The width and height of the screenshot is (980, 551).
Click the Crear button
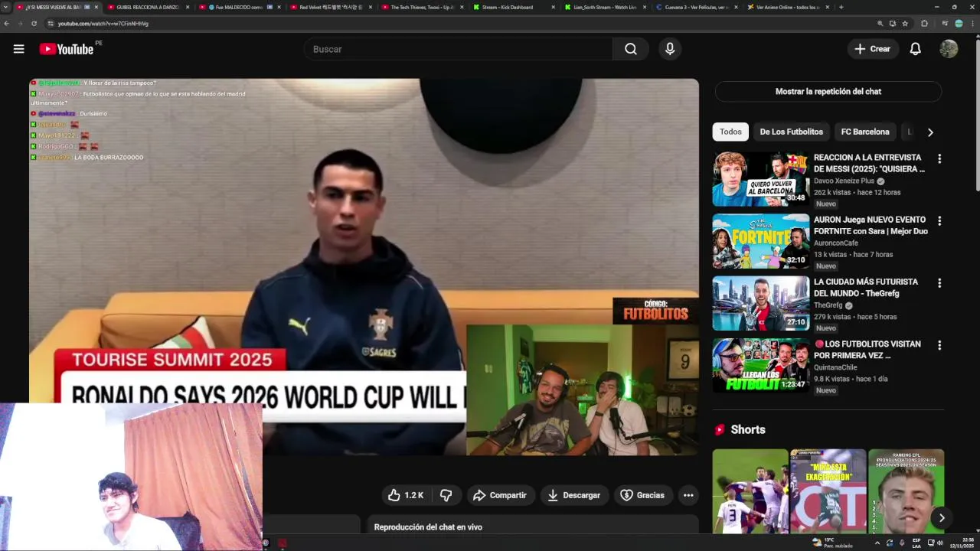tap(873, 49)
